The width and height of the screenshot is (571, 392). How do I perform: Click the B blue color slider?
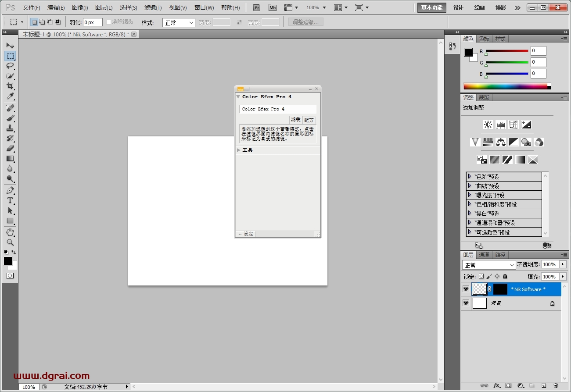tap(506, 74)
